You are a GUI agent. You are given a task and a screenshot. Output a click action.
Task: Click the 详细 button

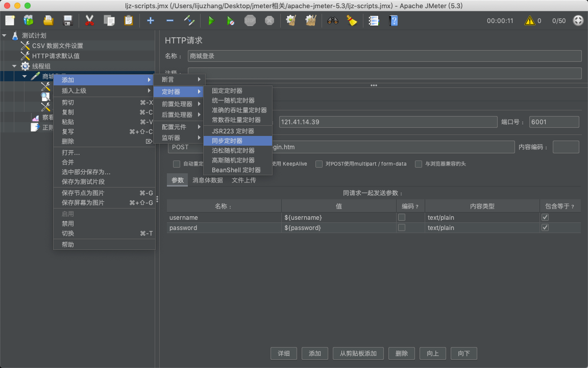coord(284,354)
